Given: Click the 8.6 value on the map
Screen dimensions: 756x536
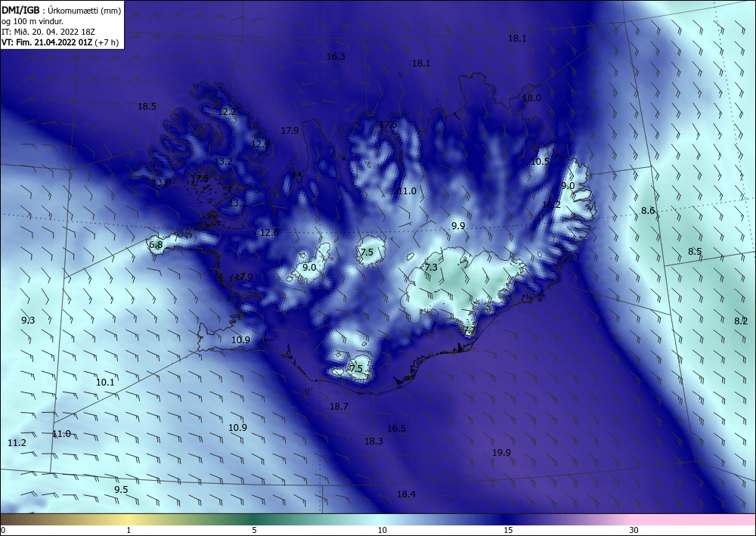Looking at the screenshot, I should 648,210.
